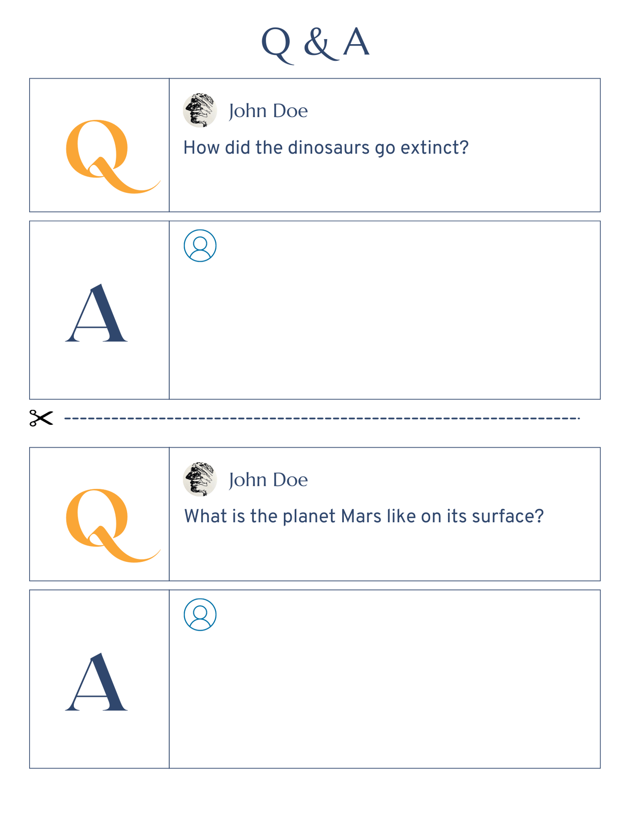Click inside the second empty answer box
Image resolution: width=644 pixels, height=833 pixels.
385,695
